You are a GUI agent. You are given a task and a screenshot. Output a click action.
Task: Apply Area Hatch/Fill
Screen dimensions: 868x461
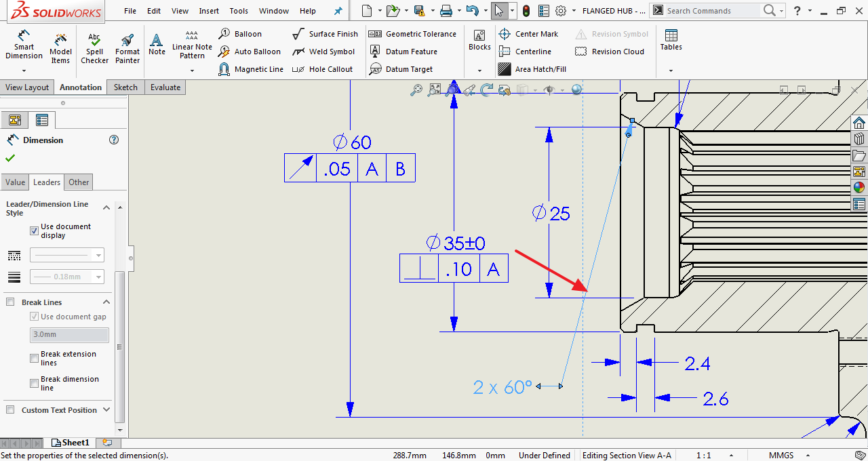[532, 69]
